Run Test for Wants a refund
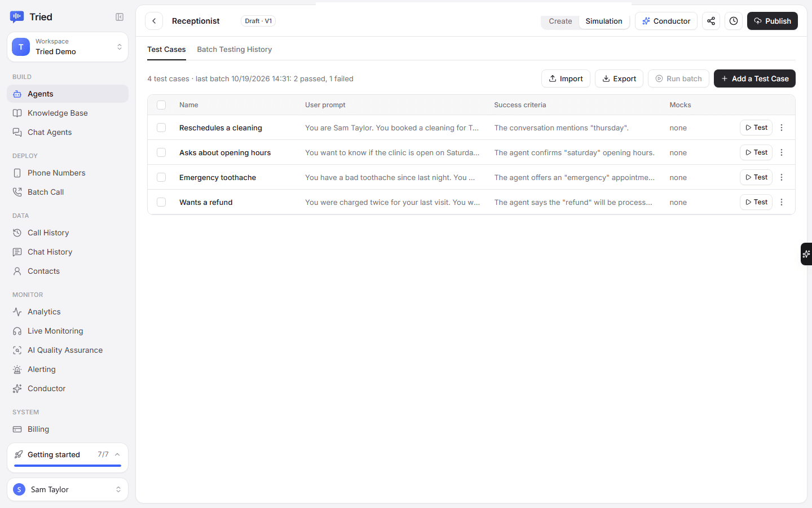812x508 pixels. (756, 202)
